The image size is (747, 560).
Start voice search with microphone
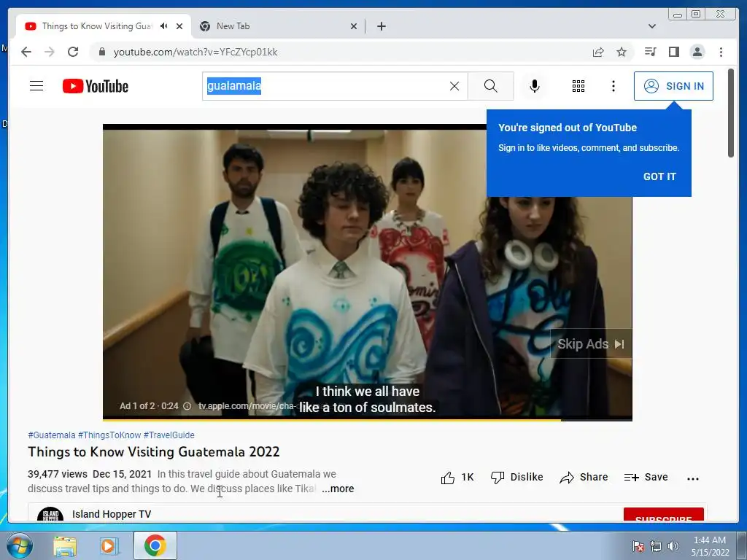pyautogui.click(x=535, y=86)
